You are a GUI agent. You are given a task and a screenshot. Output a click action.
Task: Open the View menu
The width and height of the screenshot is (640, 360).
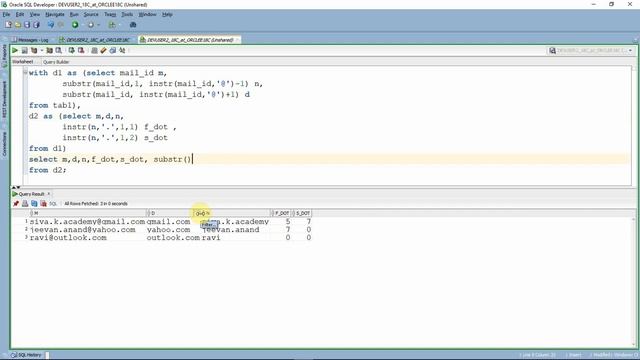tap(35, 14)
